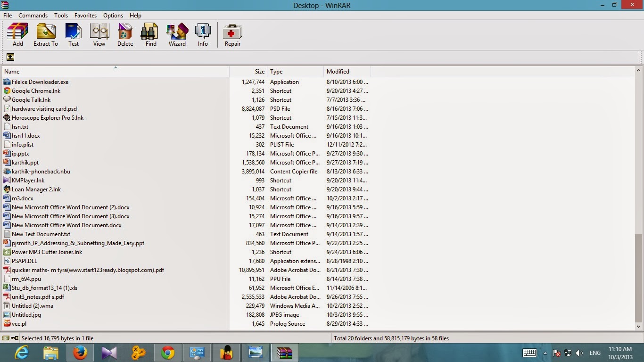Open the File menu
This screenshot has width=644, height=362.
pos(8,16)
